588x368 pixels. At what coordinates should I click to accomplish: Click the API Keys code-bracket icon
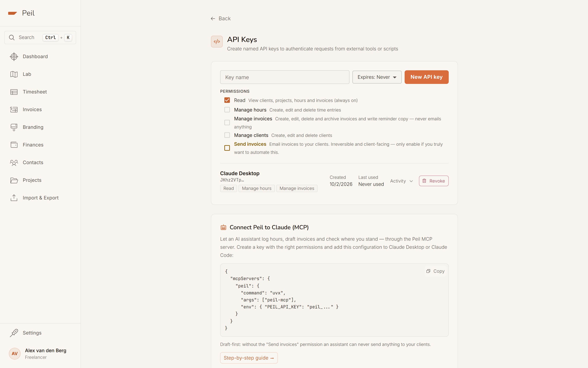coord(217,42)
